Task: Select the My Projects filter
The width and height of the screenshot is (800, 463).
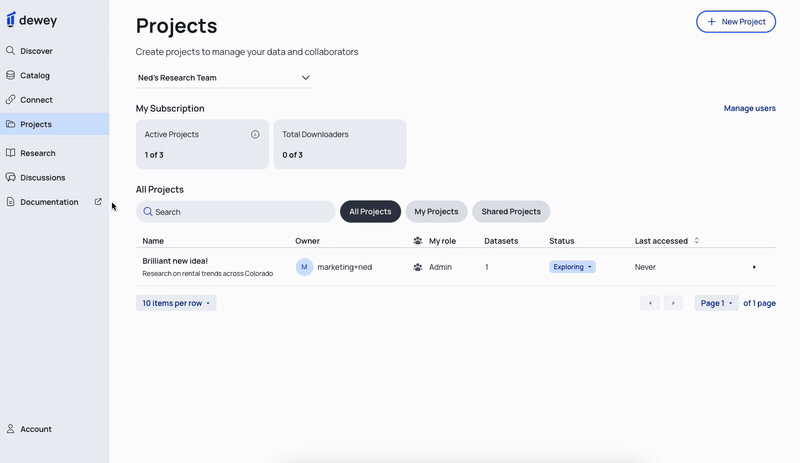Action: (x=436, y=211)
